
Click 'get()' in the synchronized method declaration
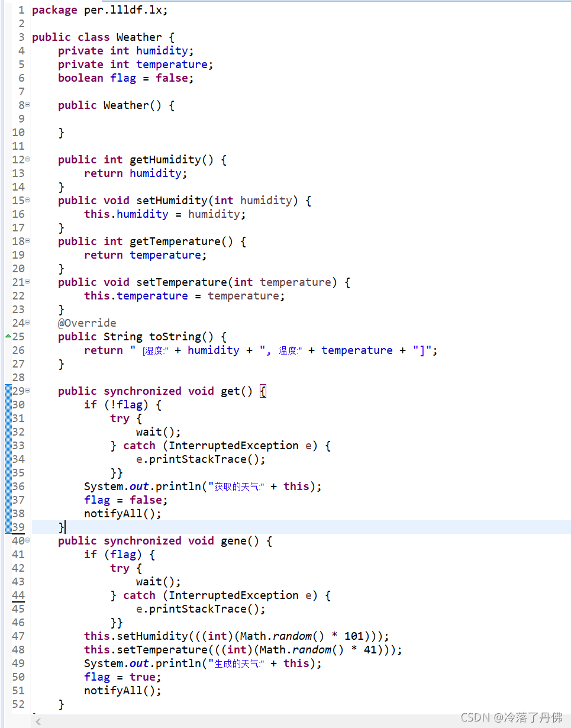coord(237,391)
